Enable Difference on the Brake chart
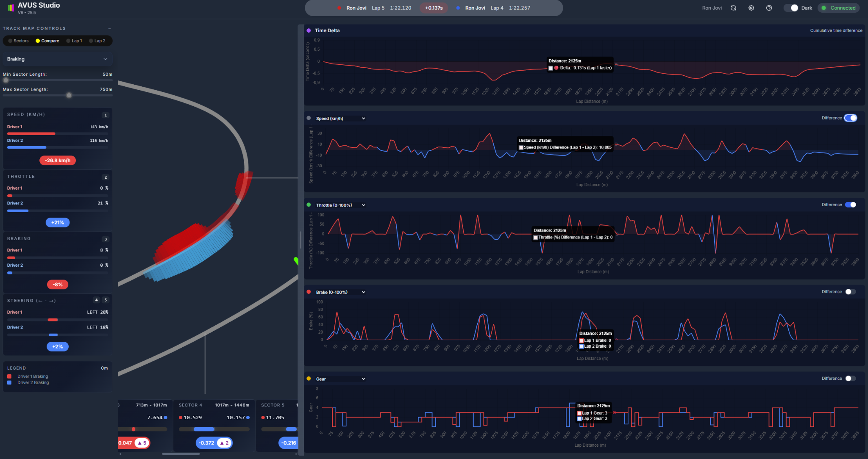This screenshot has width=868, height=459. (x=850, y=292)
